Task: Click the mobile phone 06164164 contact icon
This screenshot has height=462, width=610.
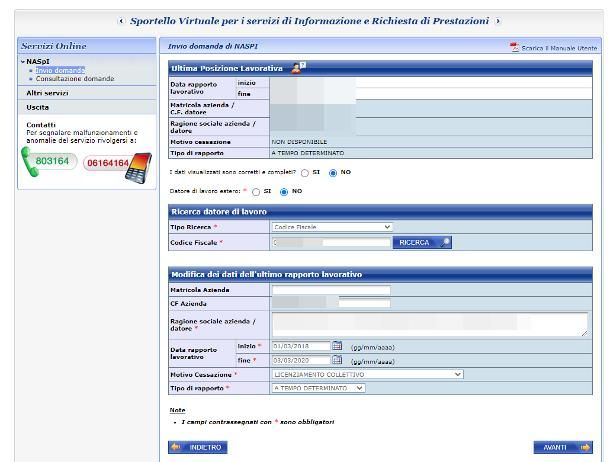Action: (x=117, y=167)
